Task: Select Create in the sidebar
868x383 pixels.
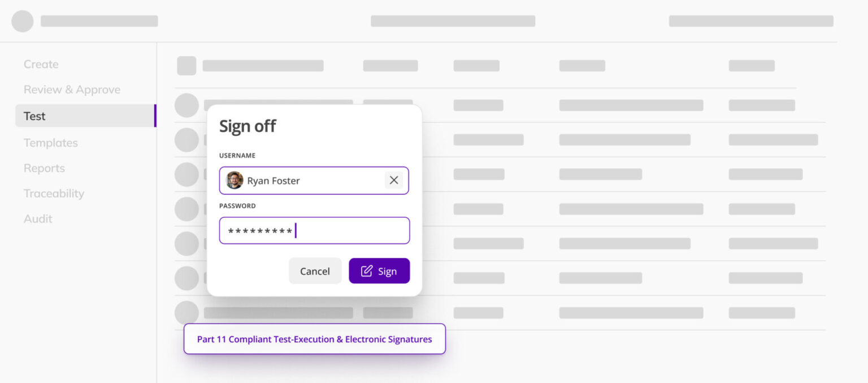Action: pos(41,64)
